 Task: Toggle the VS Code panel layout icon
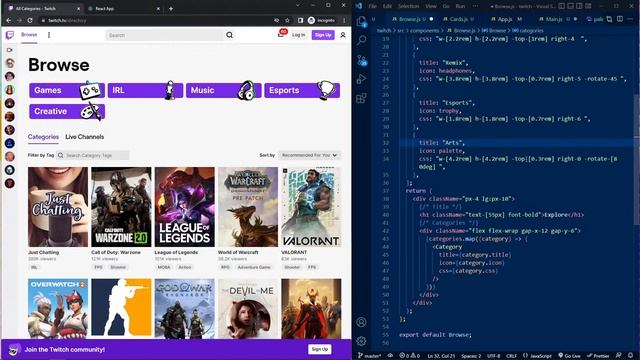tap(571, 6)
